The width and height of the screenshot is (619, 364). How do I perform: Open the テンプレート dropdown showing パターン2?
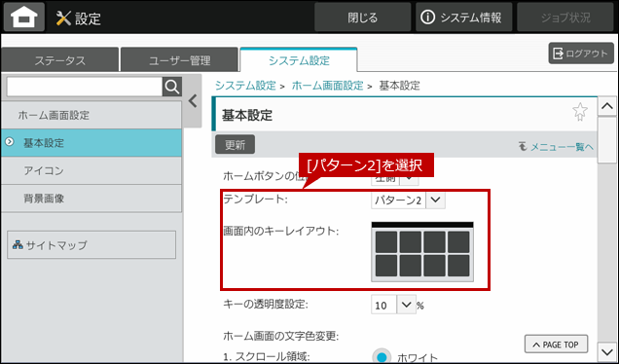pos(408,200)
